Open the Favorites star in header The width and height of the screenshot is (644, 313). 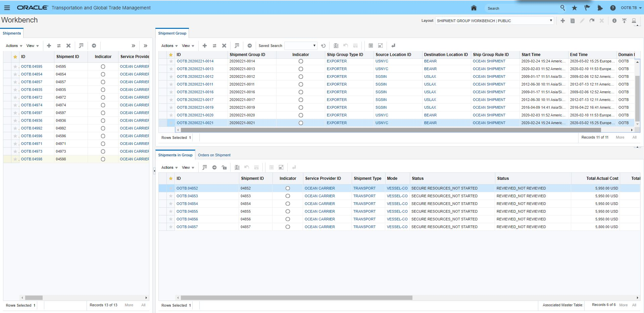575,8
